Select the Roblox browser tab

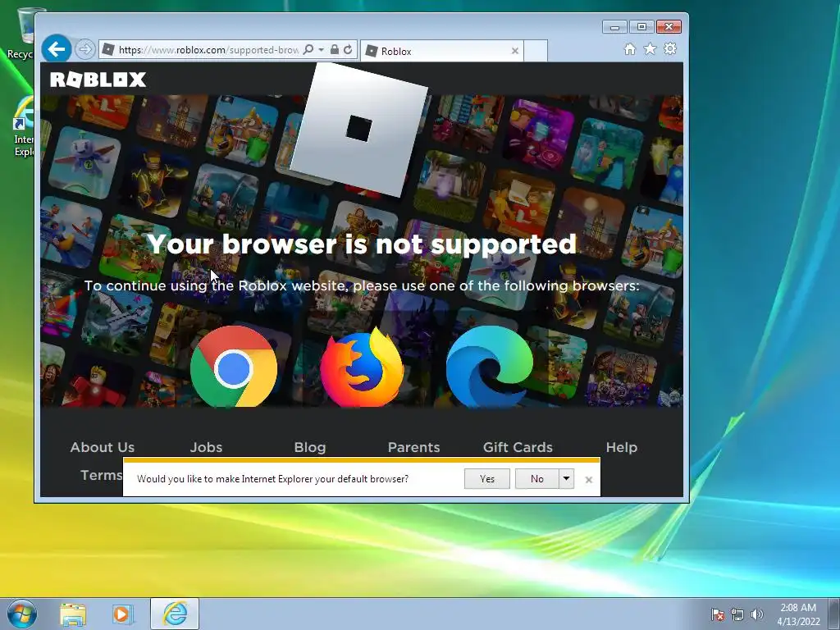442,51
